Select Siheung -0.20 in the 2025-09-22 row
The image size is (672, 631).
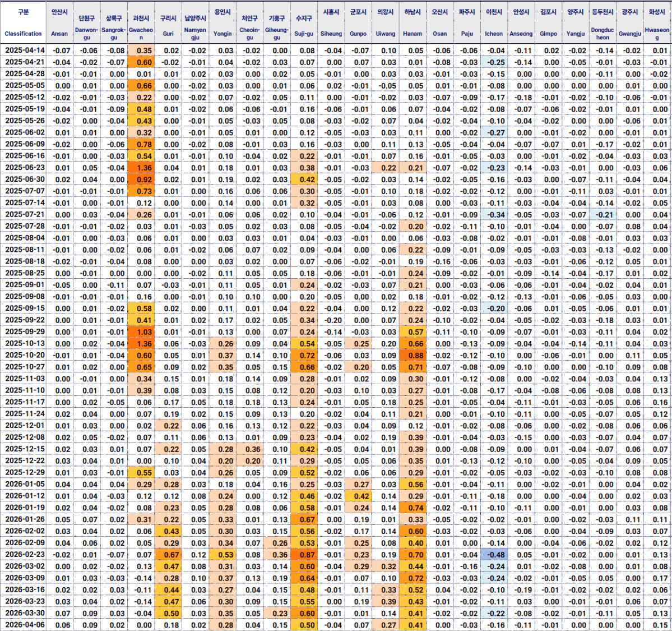click(331, 320)
